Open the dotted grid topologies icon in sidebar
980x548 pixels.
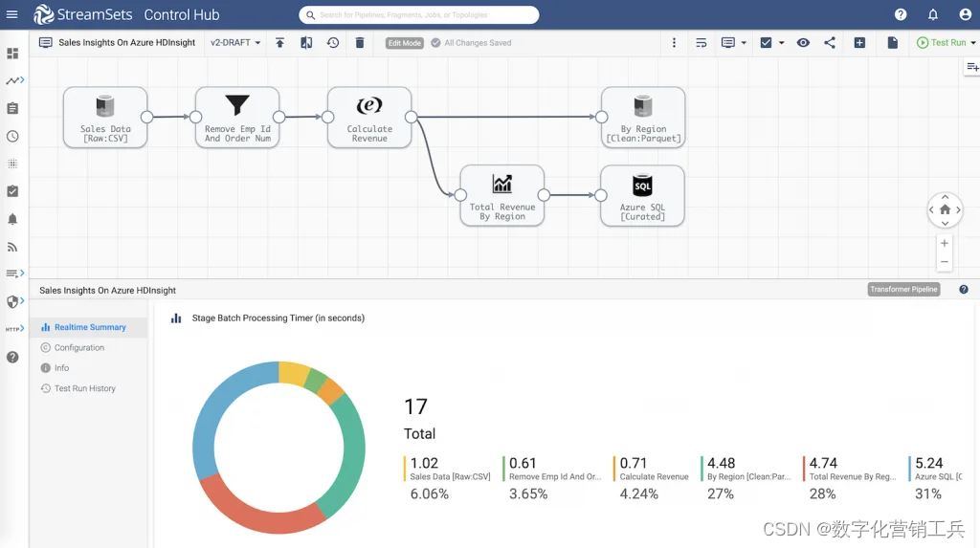coord(12,164)
